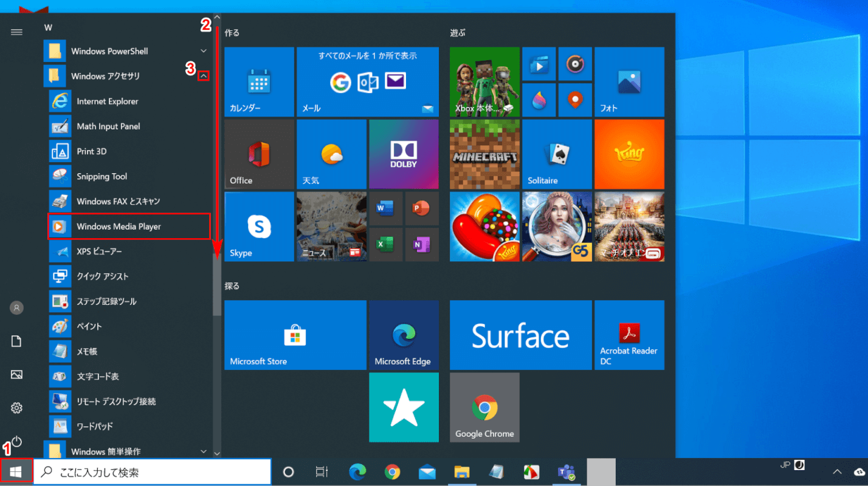Open ワードパッド
The width and height of the screenshot is (868, 486).
click(128, 426)
